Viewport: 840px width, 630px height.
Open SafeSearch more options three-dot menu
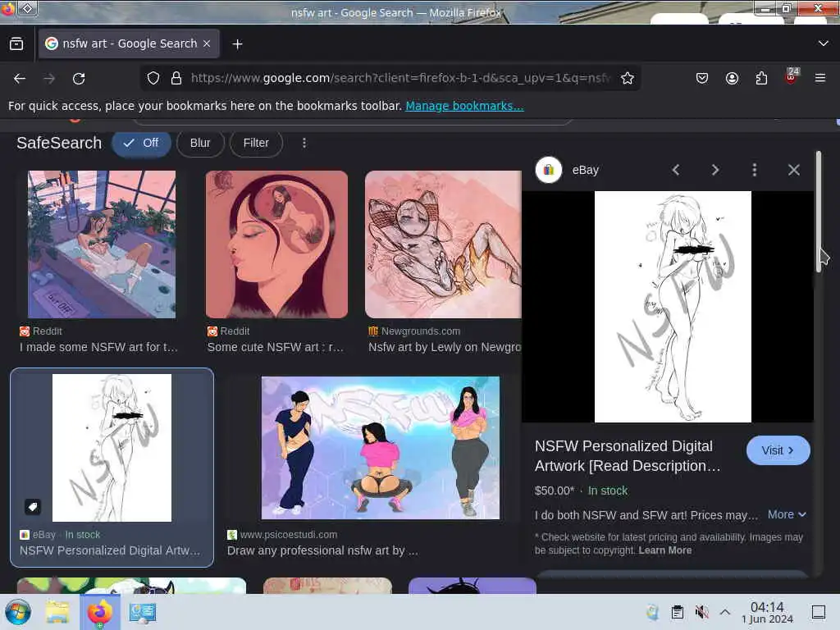point(304,143)
